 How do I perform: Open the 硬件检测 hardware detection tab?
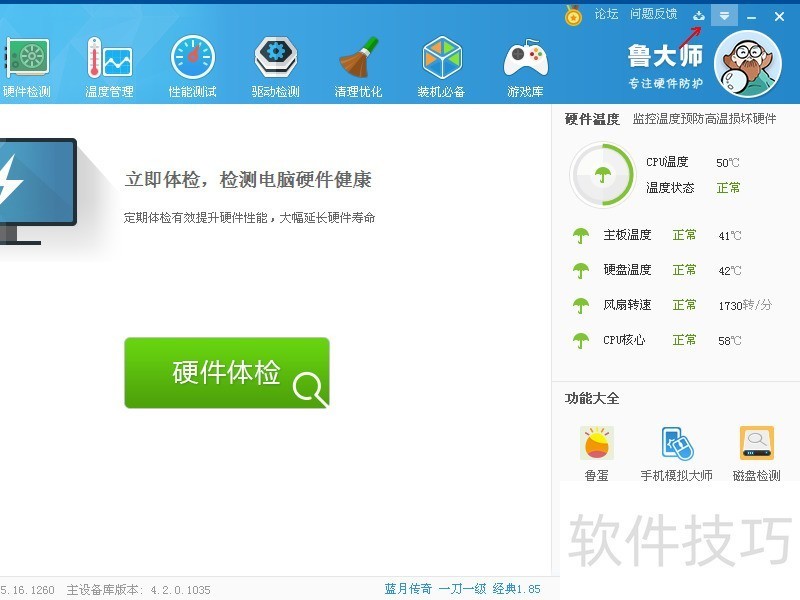pos(27,66)
